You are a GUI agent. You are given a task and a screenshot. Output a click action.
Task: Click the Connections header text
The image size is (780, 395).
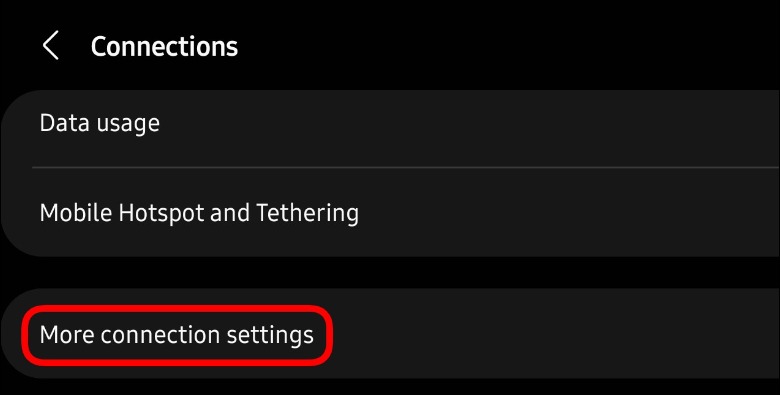164,46
